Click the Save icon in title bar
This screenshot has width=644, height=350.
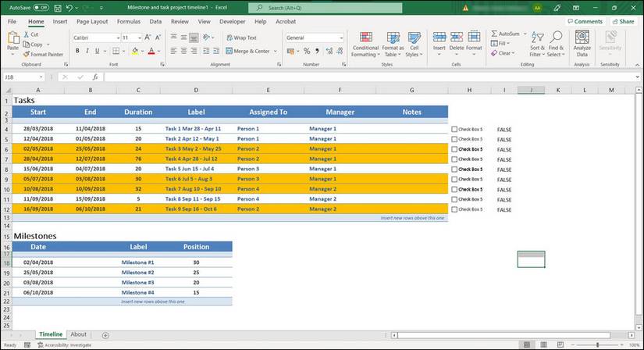(58, 8)
